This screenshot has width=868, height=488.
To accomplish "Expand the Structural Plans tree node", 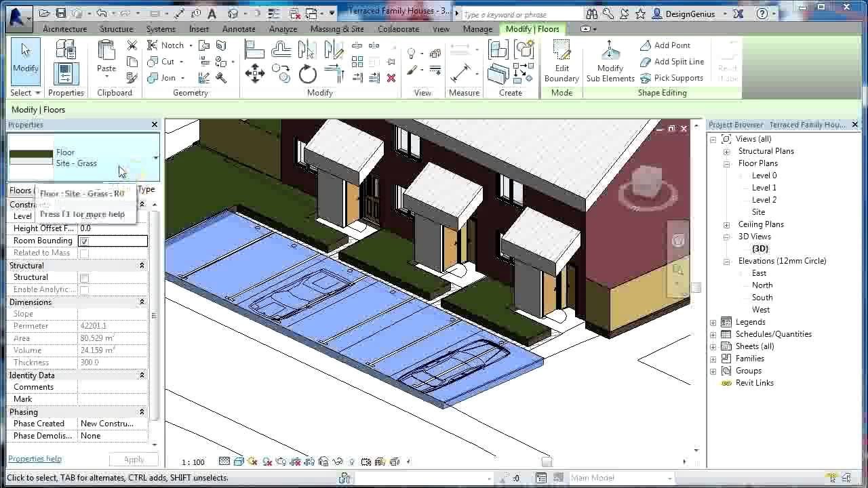I will [x=727, y=152].
